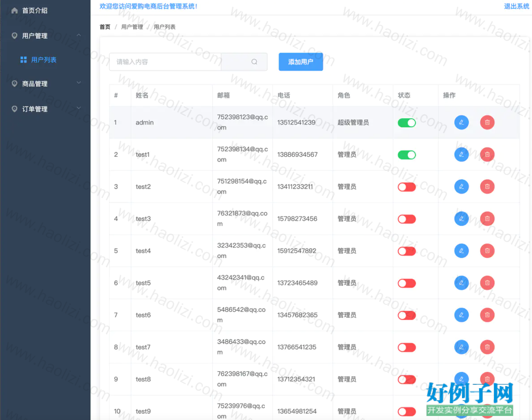The width and height of the screenshot is (532, 420).
Task: Click the 添加用户 button
Action: point(301,62)
